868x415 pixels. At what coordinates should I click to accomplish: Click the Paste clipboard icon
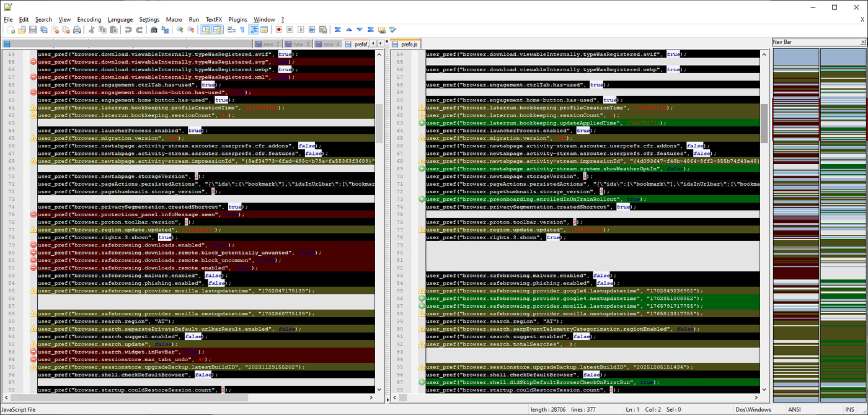pos(113,30)
